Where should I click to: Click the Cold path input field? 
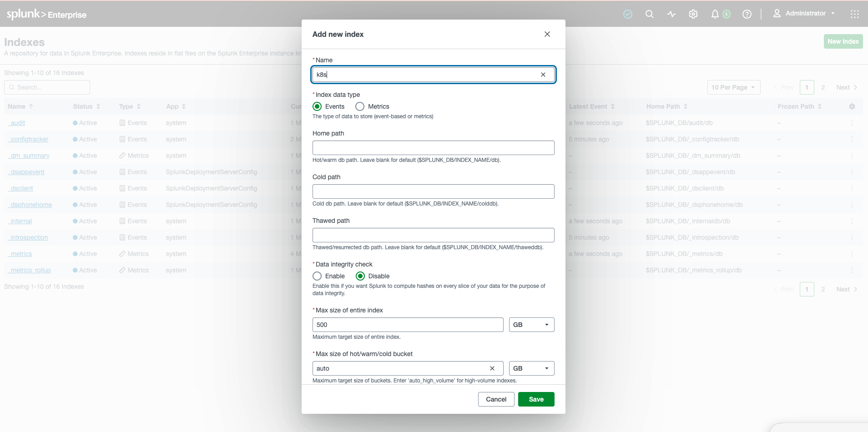[434, 191]
